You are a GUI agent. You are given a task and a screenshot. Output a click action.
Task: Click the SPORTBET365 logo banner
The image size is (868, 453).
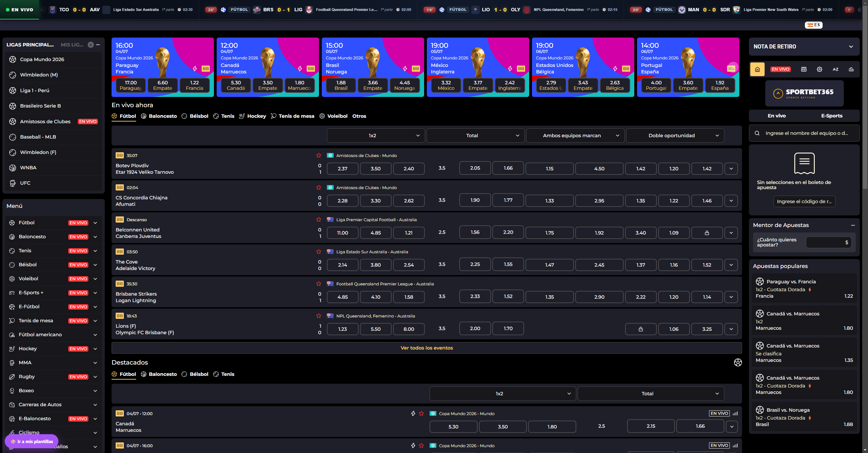804,93
